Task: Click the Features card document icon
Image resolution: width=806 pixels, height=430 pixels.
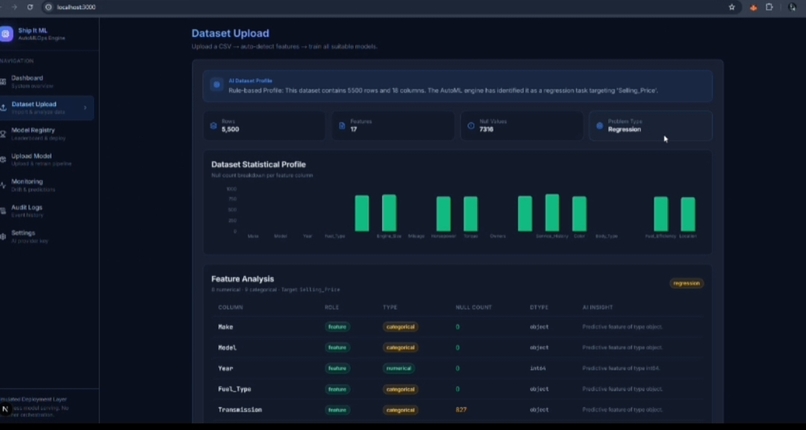Action: click(342, 125)
